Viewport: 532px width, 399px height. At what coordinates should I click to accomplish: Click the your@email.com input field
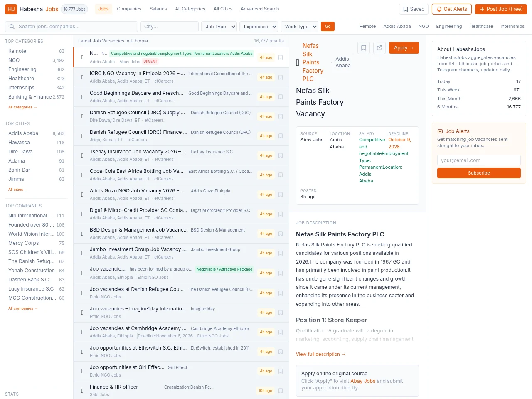(x=479, y=160)
